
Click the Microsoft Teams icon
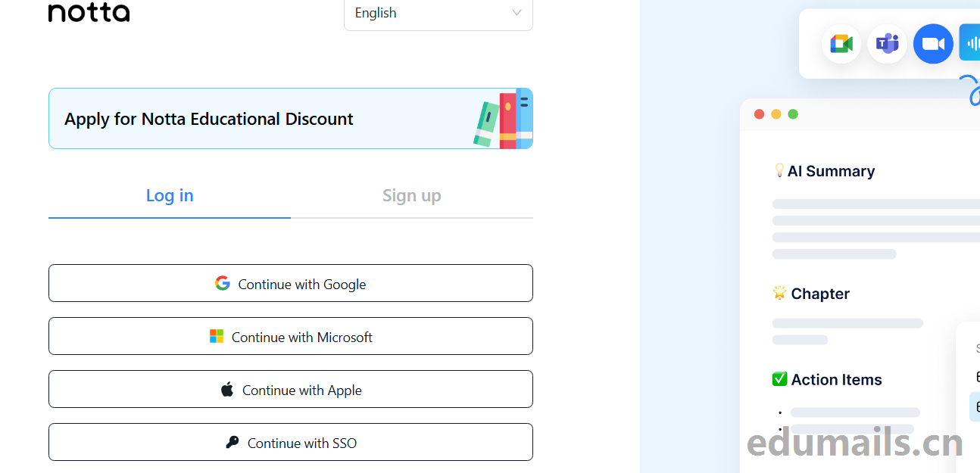pyautogui.click(x=887, y=44)
